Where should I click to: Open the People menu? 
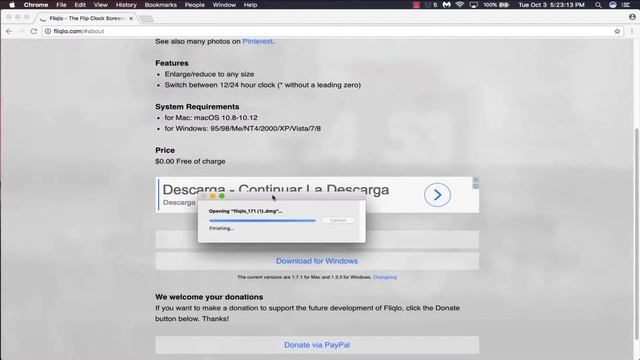pyautogui.click(x=195, y=5)
